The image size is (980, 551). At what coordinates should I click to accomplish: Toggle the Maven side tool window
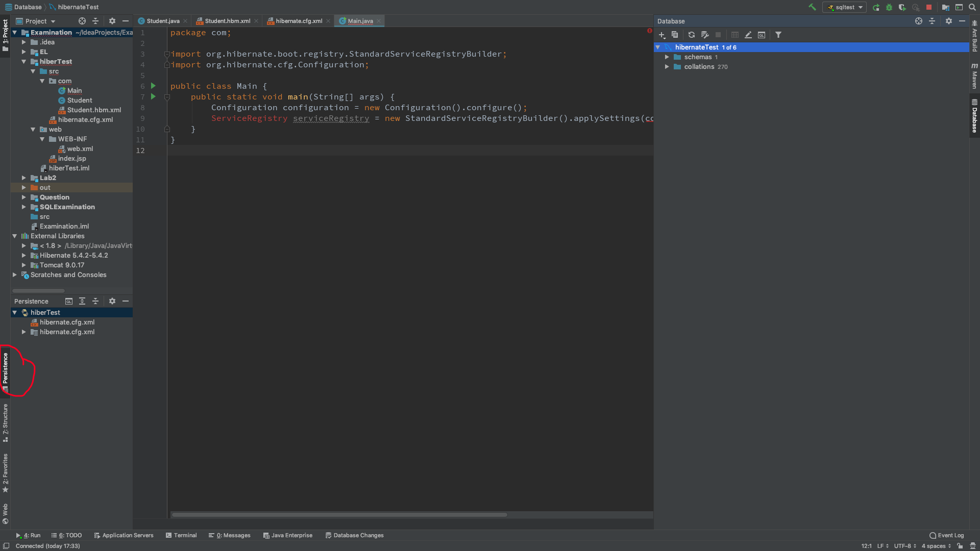(974, 77)
